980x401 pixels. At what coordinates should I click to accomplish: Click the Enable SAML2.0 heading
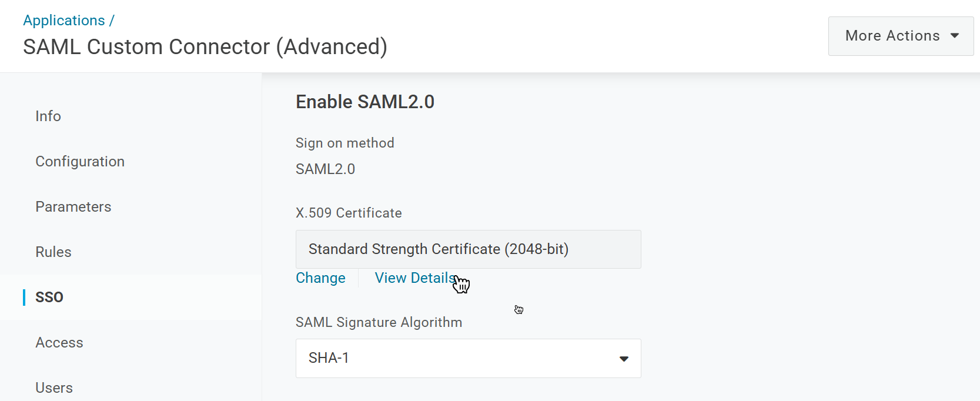point(365,102)
